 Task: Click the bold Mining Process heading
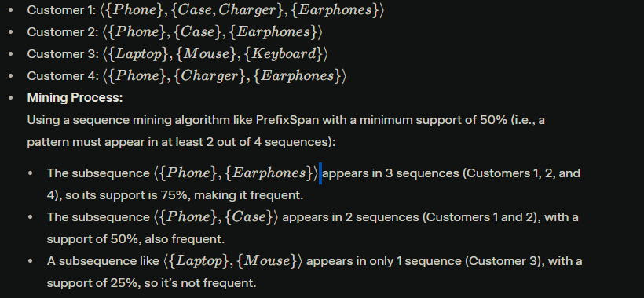tap(75, 98)
